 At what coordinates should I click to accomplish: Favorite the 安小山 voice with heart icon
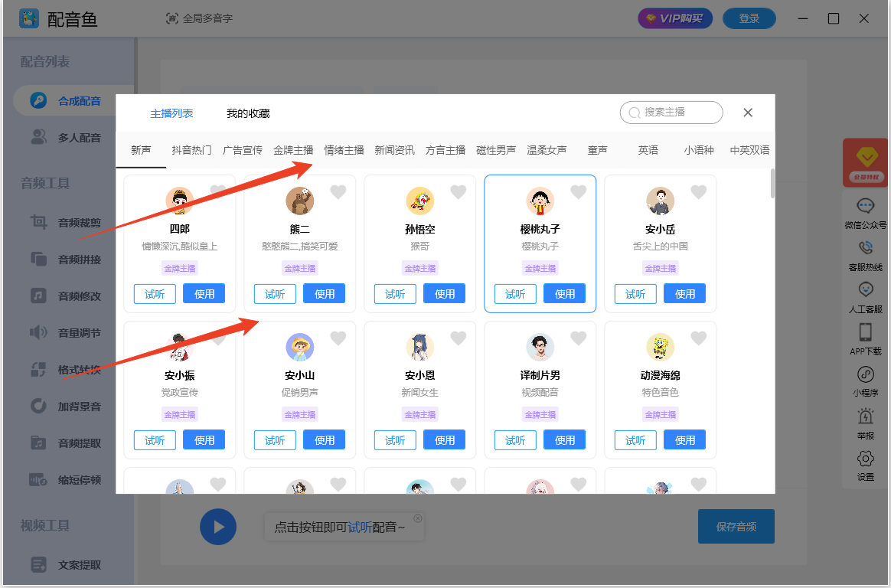coord(338,338)
